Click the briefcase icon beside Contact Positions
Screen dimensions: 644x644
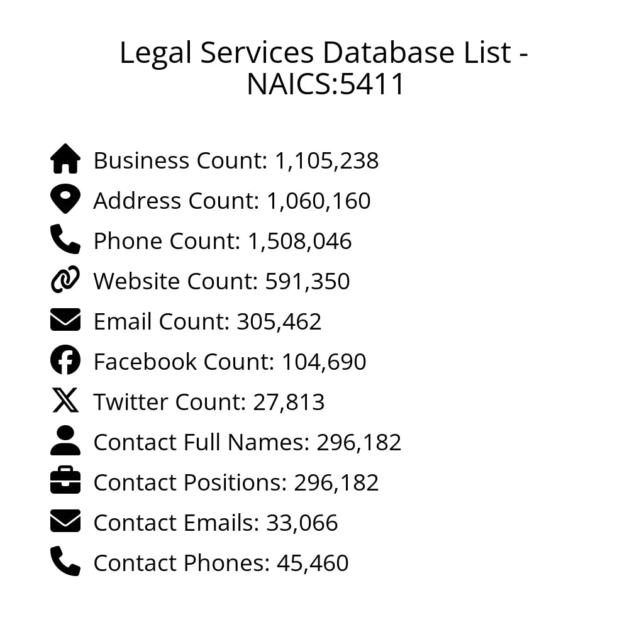[x=65, y=481]
